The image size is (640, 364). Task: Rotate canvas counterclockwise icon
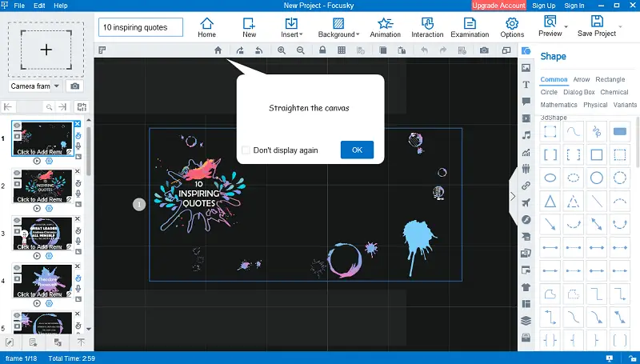(x=258, y=50)
